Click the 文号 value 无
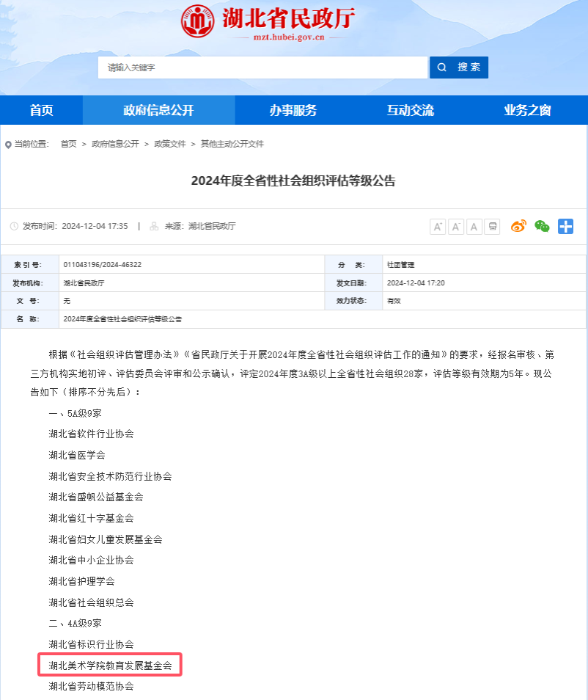Viewport: 588px width, 700px height. pyautogui.click(x=67, y=301)
